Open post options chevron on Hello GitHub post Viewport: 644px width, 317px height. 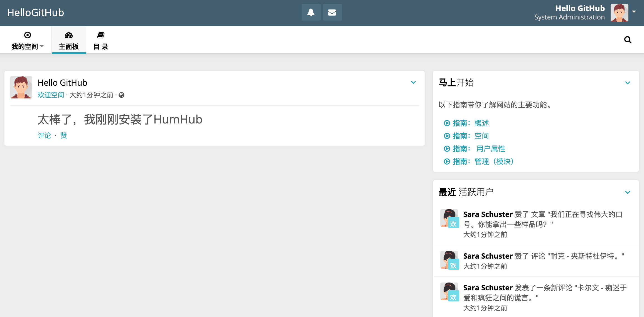pos(413,82)
